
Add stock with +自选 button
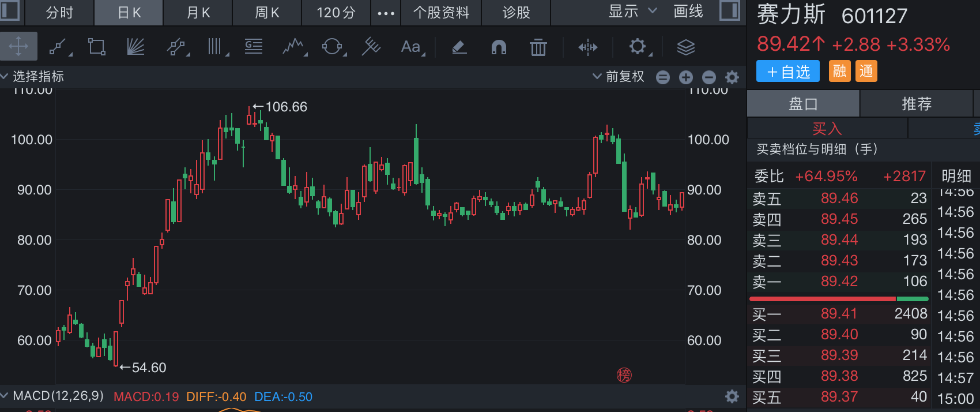tap(787, 72)
